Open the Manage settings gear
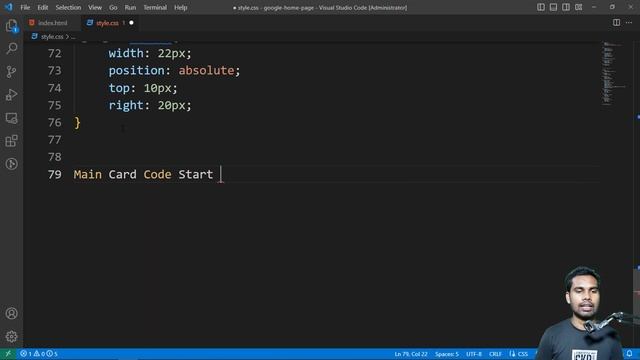 pos(11,336)
